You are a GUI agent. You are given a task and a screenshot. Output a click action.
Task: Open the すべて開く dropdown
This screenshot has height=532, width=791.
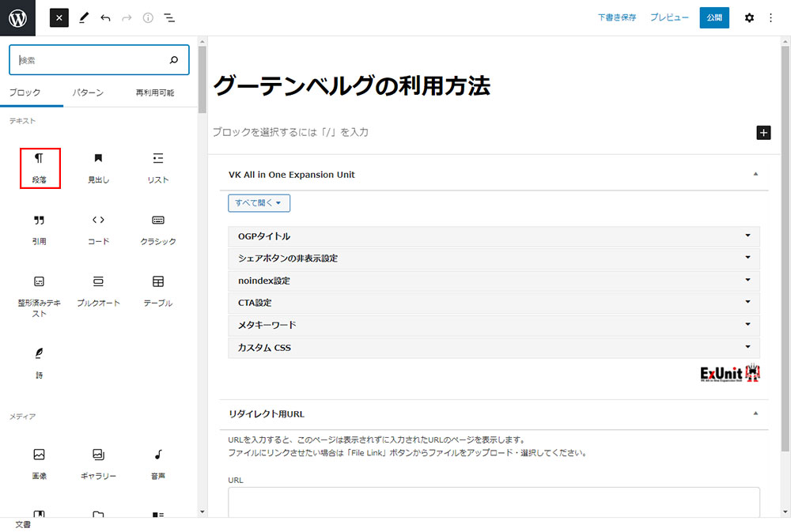tap(259, 203)
